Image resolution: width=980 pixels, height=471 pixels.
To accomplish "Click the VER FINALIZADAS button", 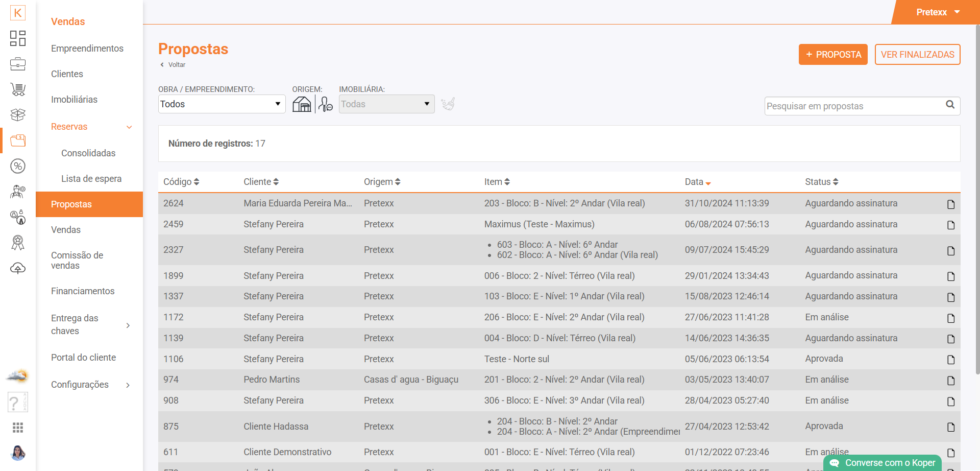I will [x=917, y=55].
